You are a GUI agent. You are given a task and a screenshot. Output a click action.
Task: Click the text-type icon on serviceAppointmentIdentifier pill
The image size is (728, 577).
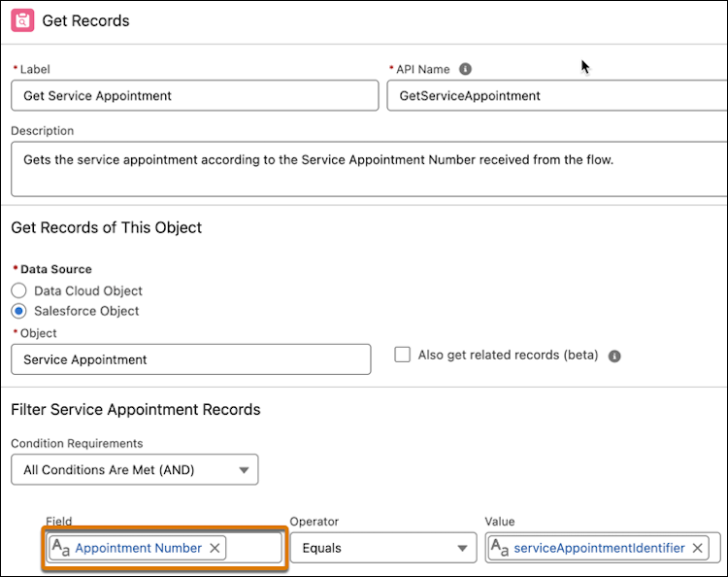coord(500,547)
